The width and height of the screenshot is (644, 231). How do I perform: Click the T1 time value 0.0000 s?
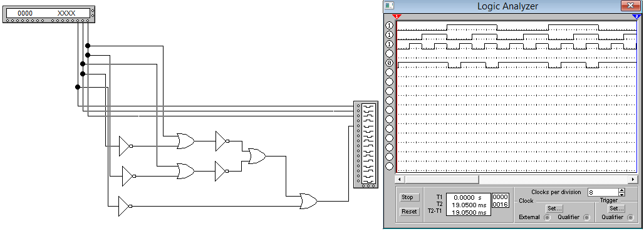click(x=468, y=198)
